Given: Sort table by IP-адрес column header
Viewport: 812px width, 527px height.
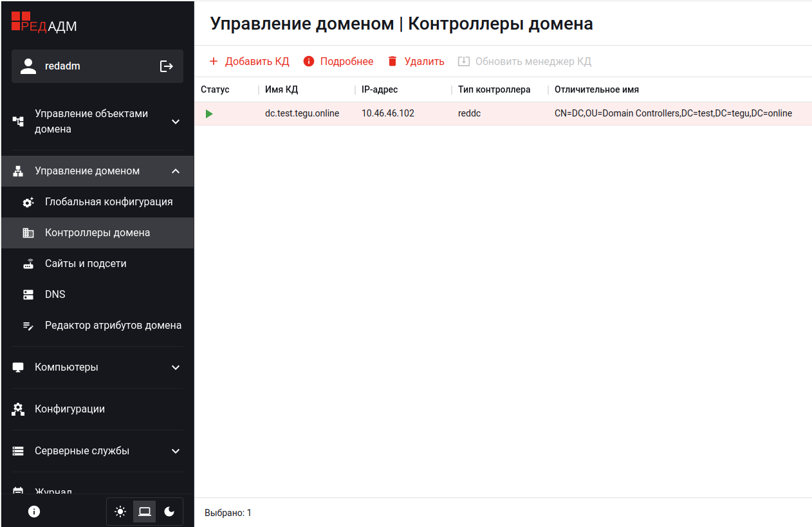Looking at the screenshot, I should (x=380, y=90).
